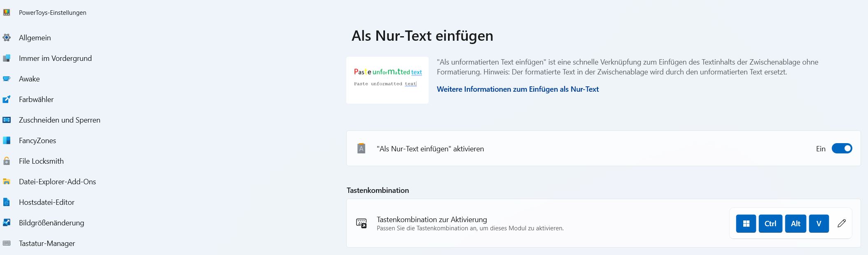
Task: Click the PowerToys app icon in title bar
Action: (7, 12)
